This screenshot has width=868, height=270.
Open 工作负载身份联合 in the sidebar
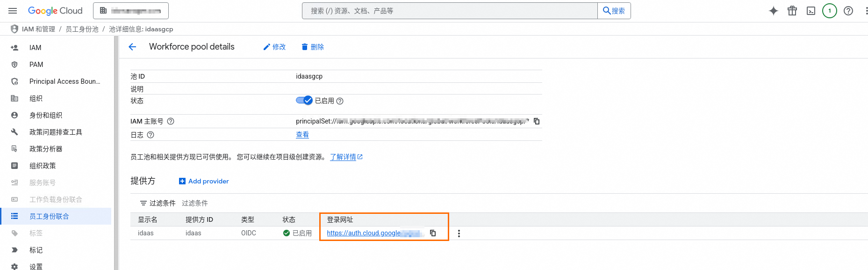[56, 199]
